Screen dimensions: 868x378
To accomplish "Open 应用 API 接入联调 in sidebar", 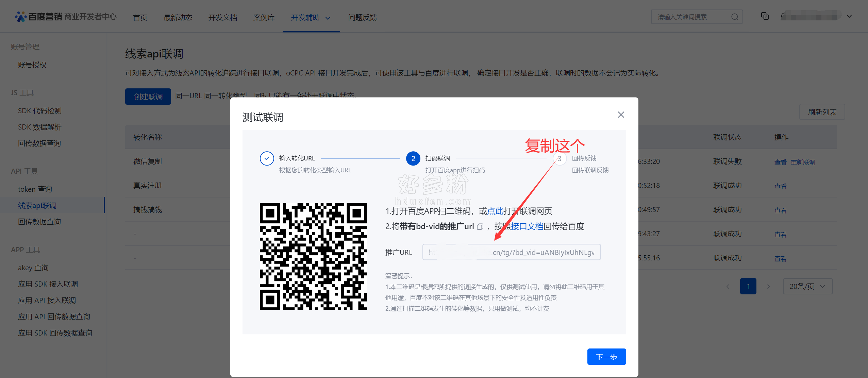I will click(x=47, y=300).
